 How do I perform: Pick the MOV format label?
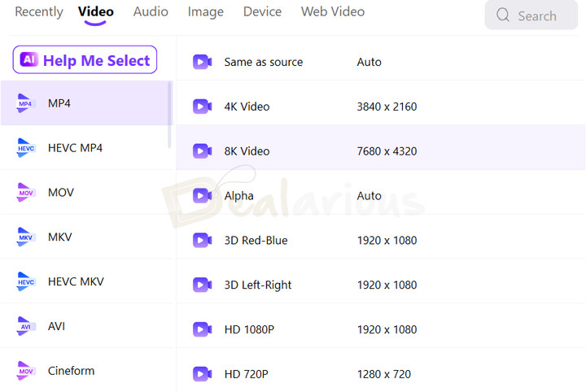click(x=61, y=192)
